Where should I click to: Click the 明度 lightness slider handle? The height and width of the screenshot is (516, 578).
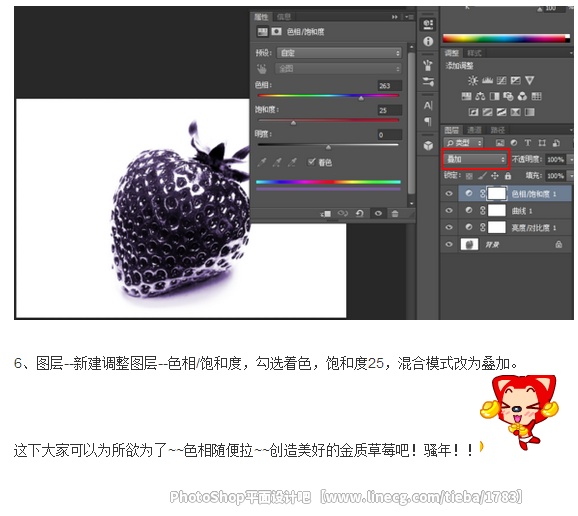pyautogui.click(x=328, y=147)
